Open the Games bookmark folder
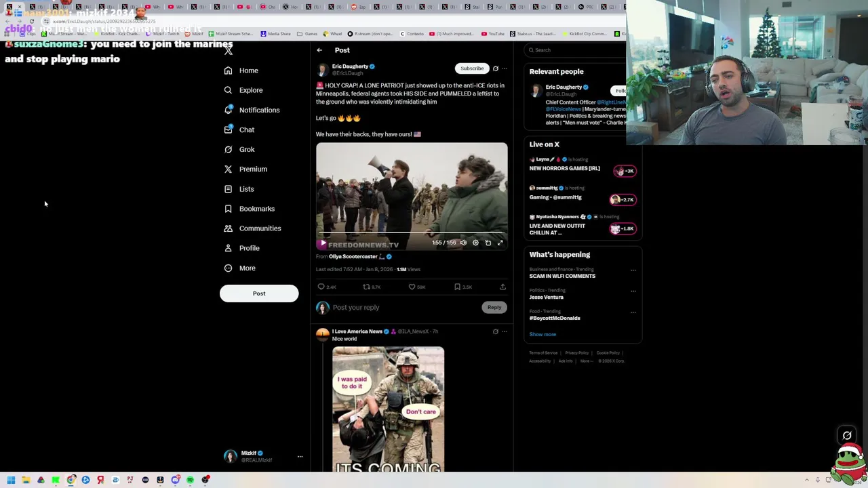Image resolution: width=868 pixels, height=488 pixels. pyautogui.click(x=308, y=33)
